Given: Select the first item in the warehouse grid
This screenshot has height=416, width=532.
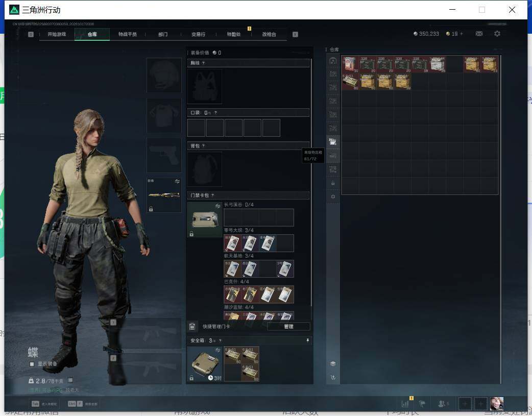Looking at the screenshot, I should (350, 64).
